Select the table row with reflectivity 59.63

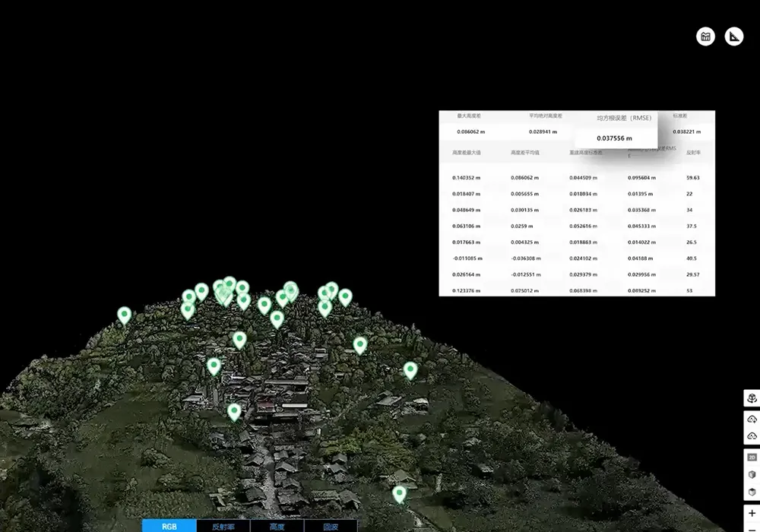click(576, 178)
